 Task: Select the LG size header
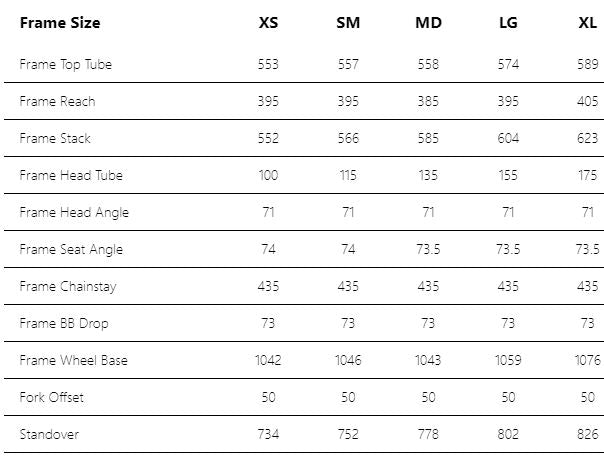coord(508,23)
